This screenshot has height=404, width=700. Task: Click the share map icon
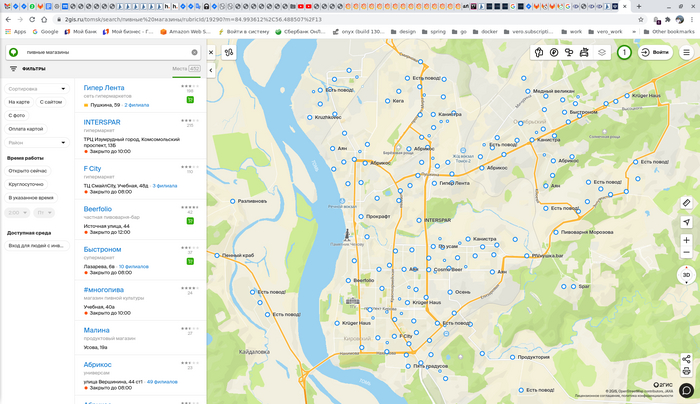[686, 358]
